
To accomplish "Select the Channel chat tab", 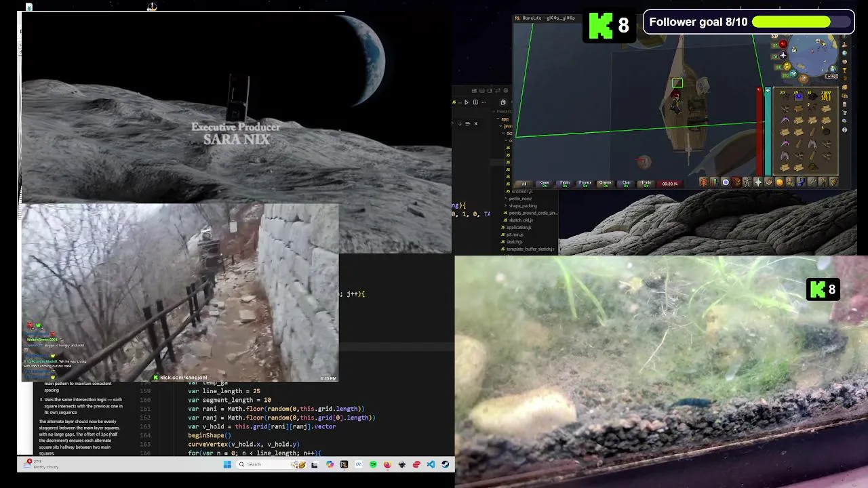I will point(606,183).
